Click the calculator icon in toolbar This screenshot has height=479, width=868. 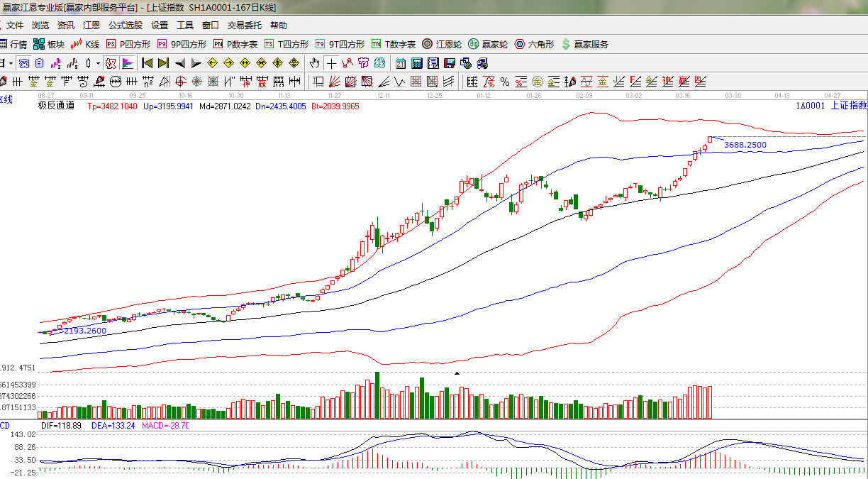point(417,63)
